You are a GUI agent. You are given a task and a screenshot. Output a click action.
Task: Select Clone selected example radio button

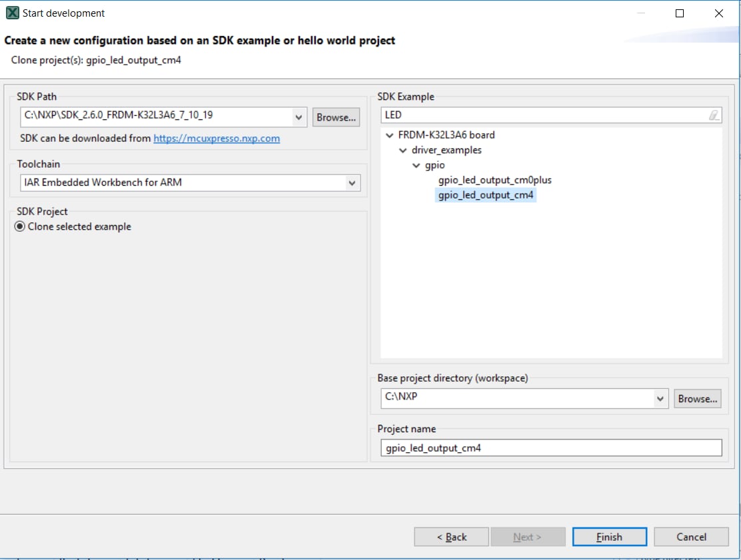point(20,226)
